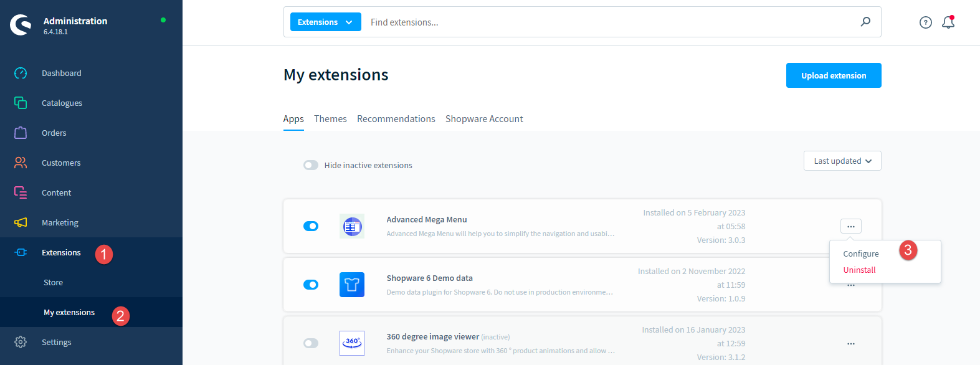Deactivate the Advanced Mega Menu extension
The image size is (980, 365).
pyautogui.click(x=311, y=226)
